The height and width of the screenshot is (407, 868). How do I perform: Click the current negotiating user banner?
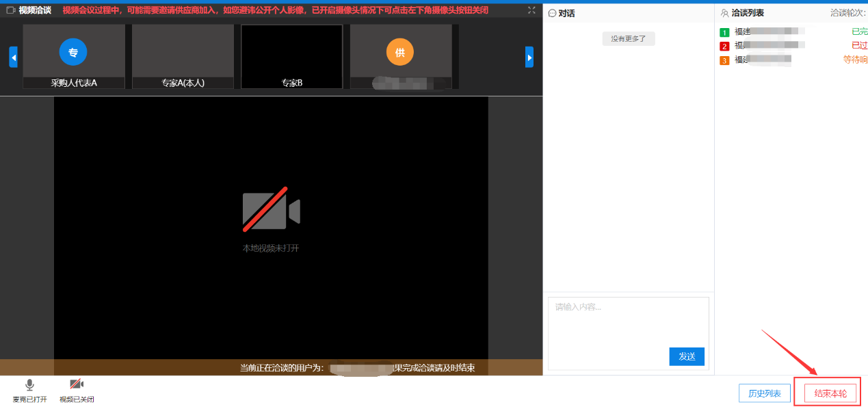point(272,368)
